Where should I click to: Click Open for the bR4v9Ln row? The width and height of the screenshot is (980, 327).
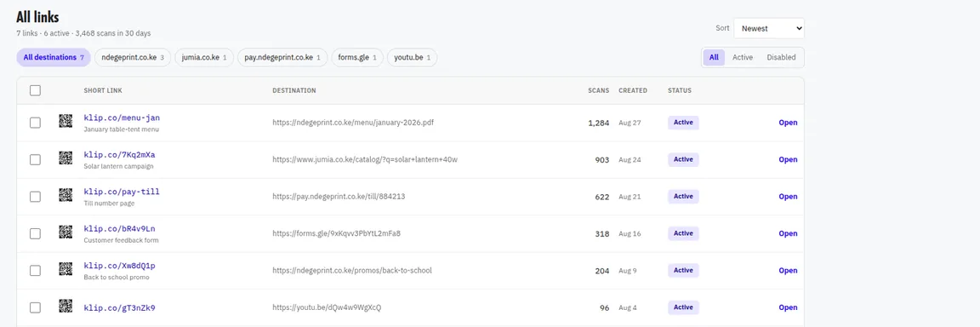[788, 233]
